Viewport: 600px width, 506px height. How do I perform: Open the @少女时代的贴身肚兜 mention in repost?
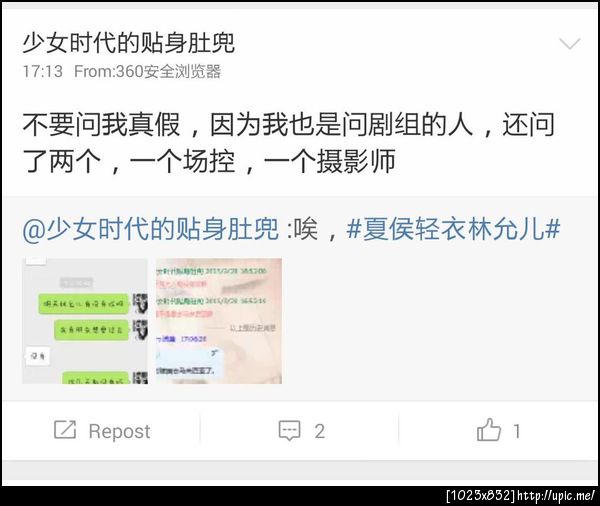[x=150, y=229]
